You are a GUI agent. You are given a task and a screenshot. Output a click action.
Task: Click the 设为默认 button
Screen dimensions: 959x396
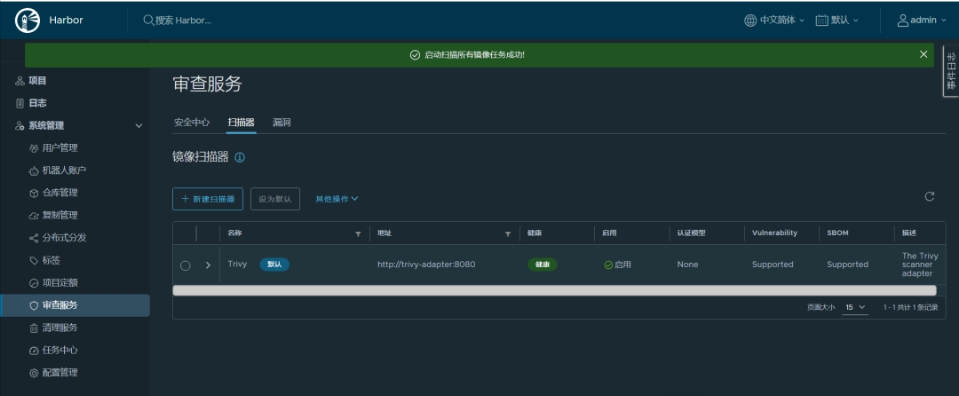275,199
